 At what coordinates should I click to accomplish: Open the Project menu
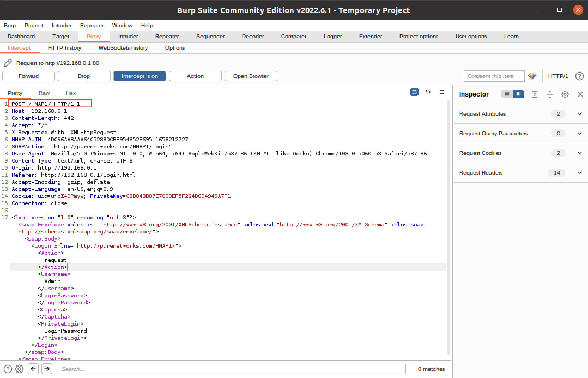point(34,25)
